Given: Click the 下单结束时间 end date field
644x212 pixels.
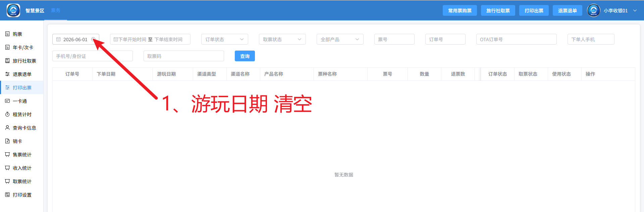Looking at the screenshot, I should (x=168, y=39).
